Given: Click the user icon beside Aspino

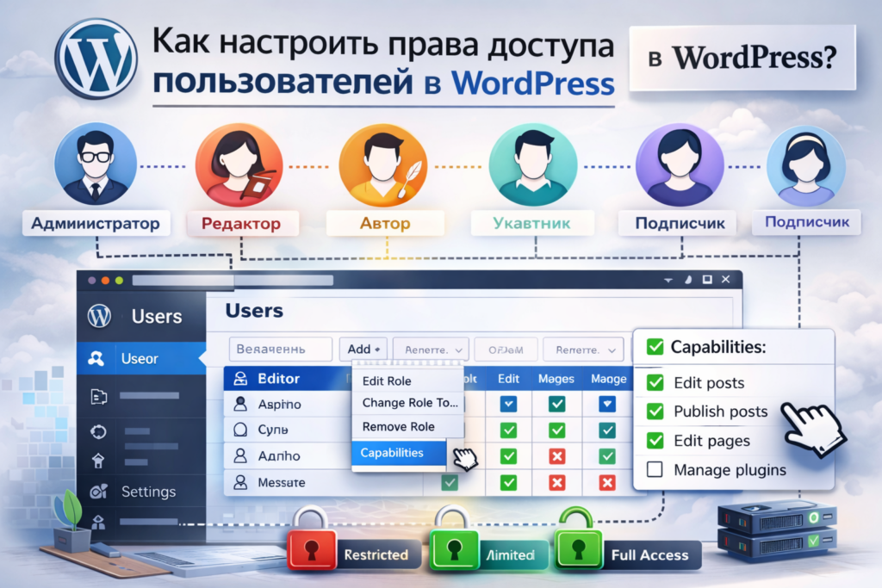Looking at the screenshot, I should point(241,404).
